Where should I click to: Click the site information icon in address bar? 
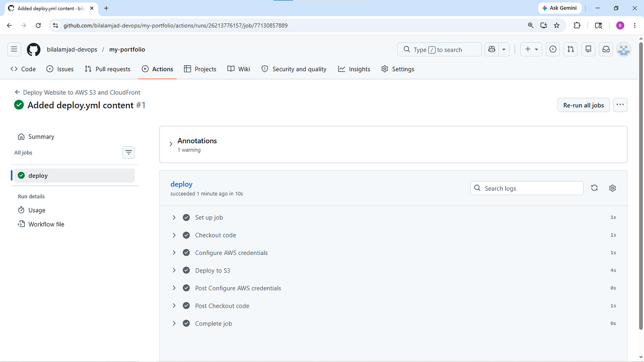pyautogui.click(x=56, y=25)
